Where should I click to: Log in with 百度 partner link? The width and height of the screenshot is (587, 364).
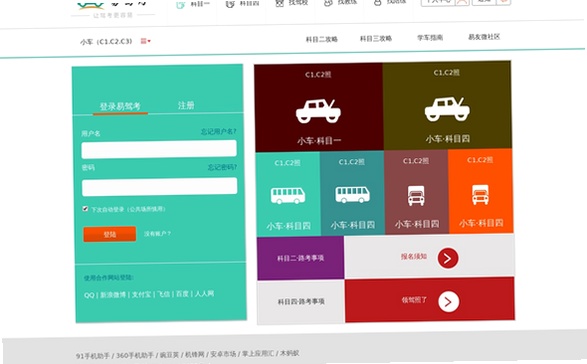(182, 294)
